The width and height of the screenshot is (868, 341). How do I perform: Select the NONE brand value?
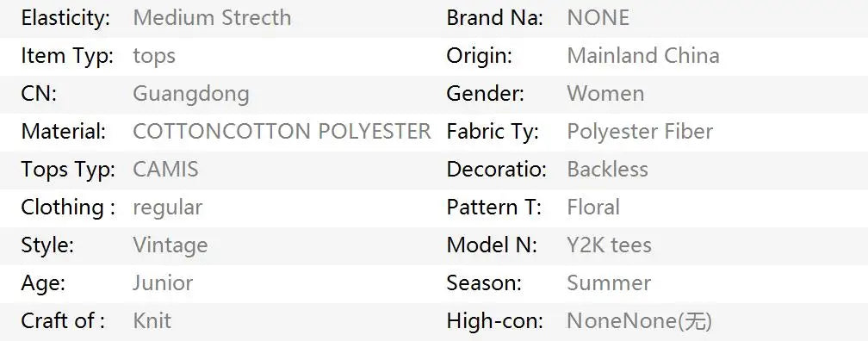pyautogui.click(x=598, y=18)
